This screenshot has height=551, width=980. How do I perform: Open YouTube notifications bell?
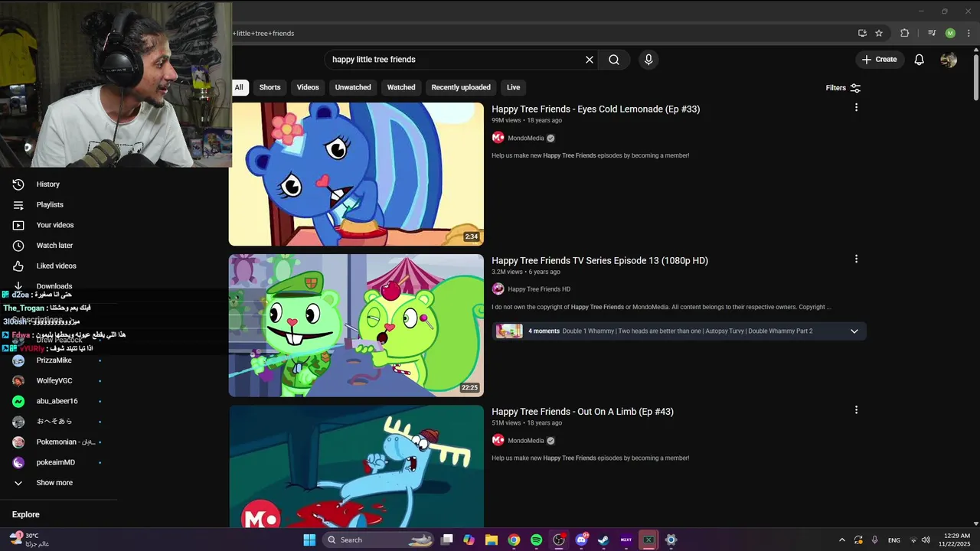(x=919, y=60)
